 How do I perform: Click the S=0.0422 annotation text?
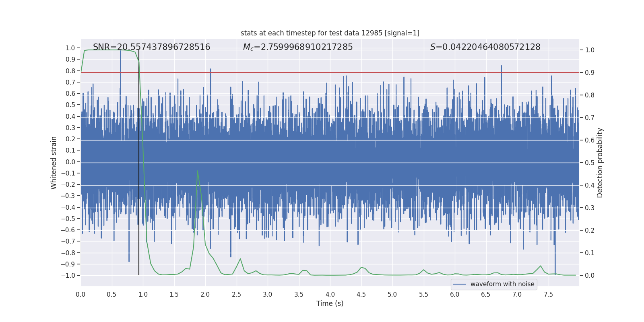485,47
